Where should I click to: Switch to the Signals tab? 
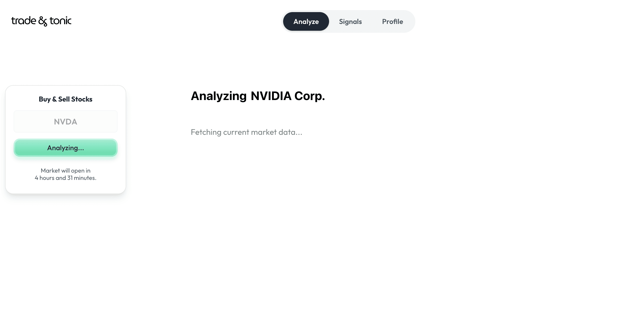350,21
